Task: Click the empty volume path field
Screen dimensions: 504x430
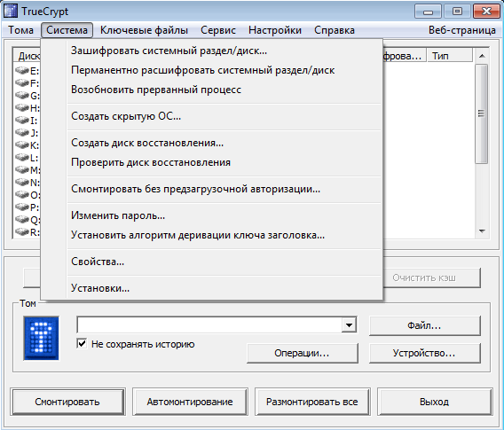Action: point(209,325)
